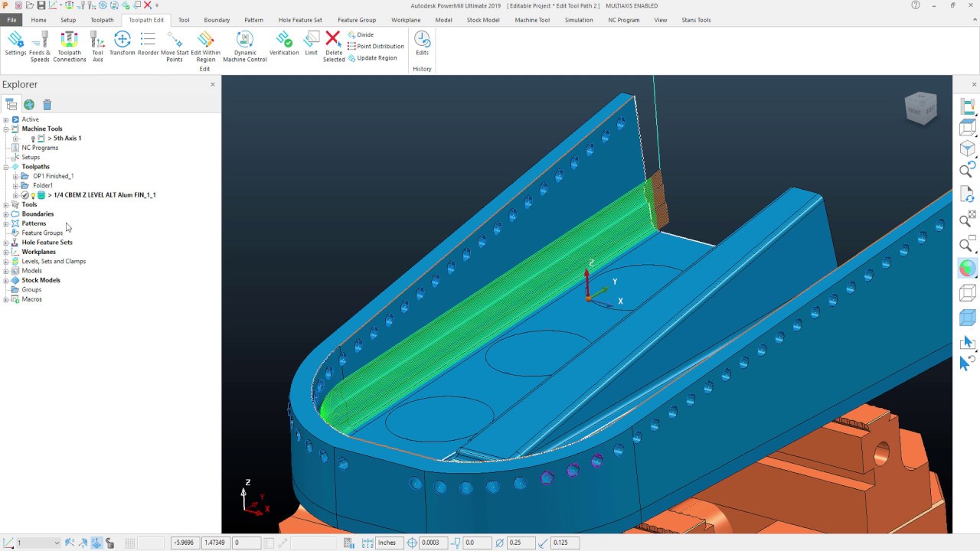Click the ISO view cube icon
Viewport: 980px width, 551px height.
coord(968,148)
